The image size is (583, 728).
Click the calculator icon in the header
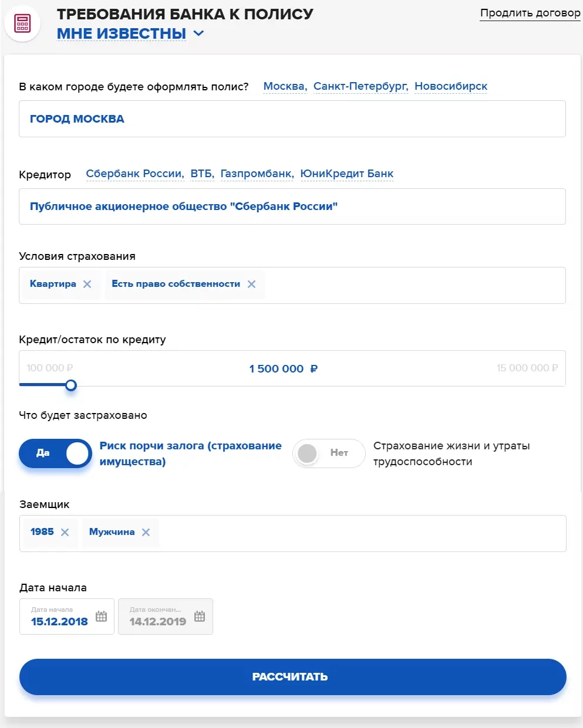click(x=22, y=24)
